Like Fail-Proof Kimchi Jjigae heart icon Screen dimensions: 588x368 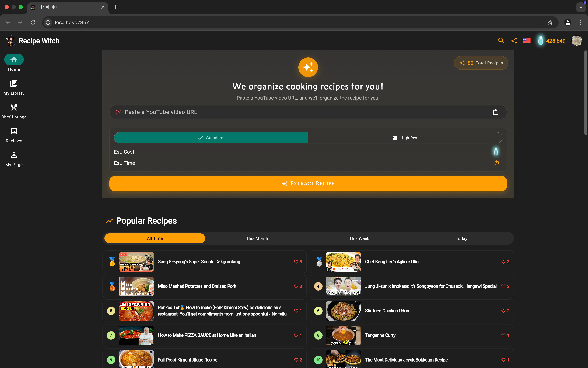pyautogui.click(x=296, y=360)
